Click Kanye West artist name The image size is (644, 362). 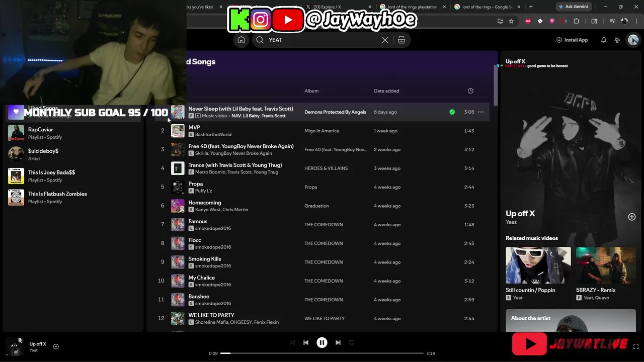point(207,210)
